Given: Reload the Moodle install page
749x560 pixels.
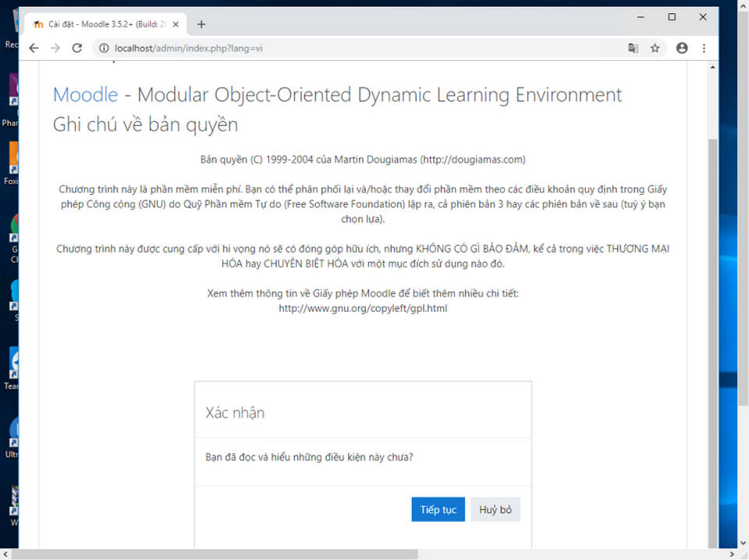Looking at the screenshot, I should (77, 48).
